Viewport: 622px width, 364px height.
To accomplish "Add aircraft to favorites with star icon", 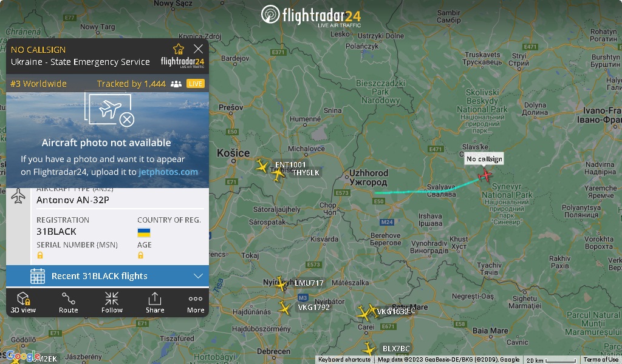I will click(x=179, y=49).
